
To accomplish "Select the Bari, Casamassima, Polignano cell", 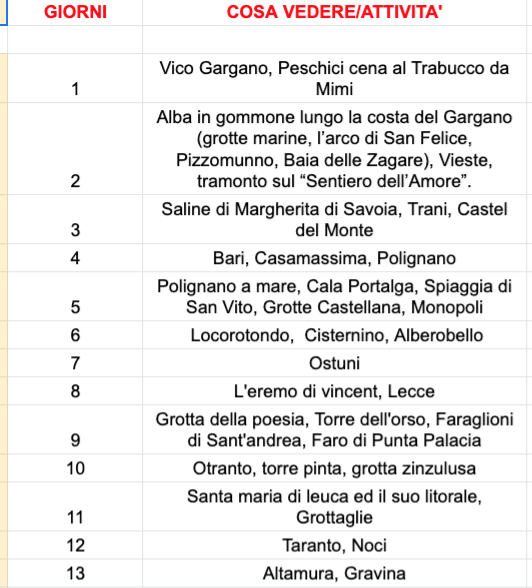I will point(334,258).
